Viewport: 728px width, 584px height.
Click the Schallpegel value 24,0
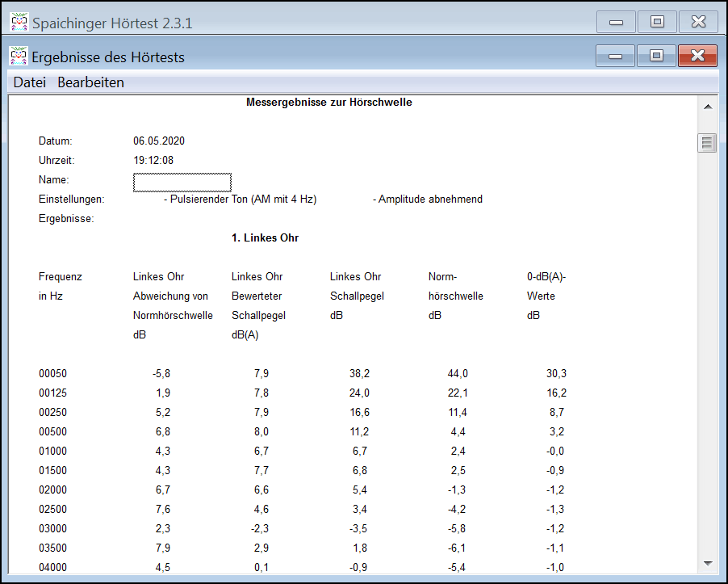pos(359,393)
